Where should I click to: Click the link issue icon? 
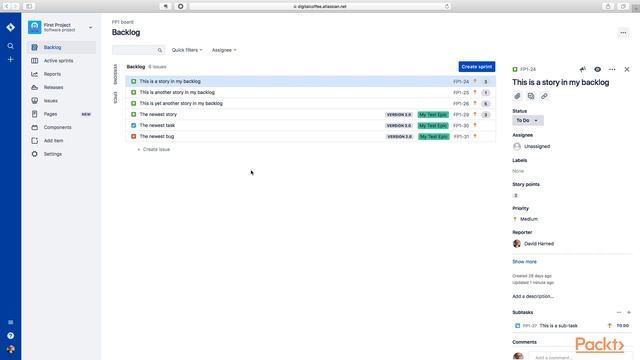click(544, 96)
